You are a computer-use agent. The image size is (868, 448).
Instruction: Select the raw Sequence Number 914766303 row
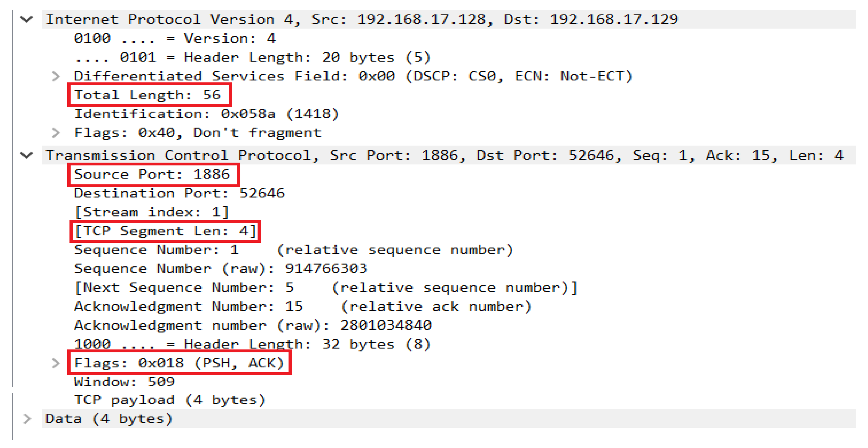click(x=220, y=268)
